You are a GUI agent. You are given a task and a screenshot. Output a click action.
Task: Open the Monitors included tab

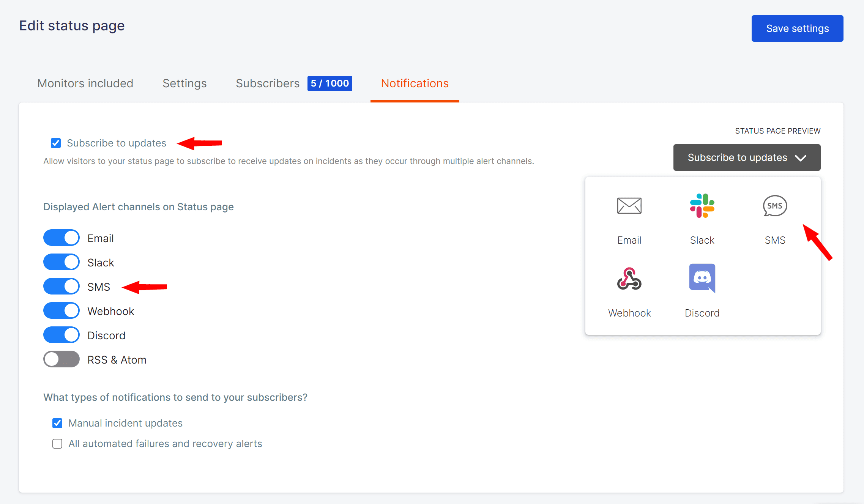pos(85,83)
